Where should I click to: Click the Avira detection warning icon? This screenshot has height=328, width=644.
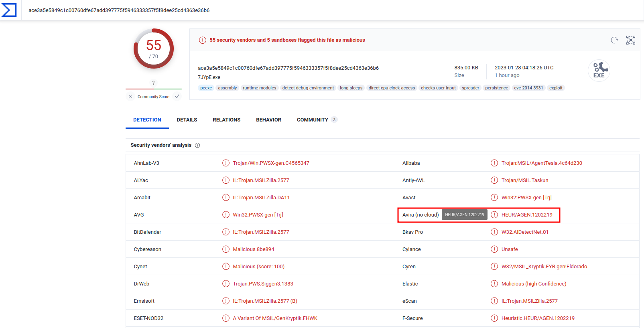point(494,215)
